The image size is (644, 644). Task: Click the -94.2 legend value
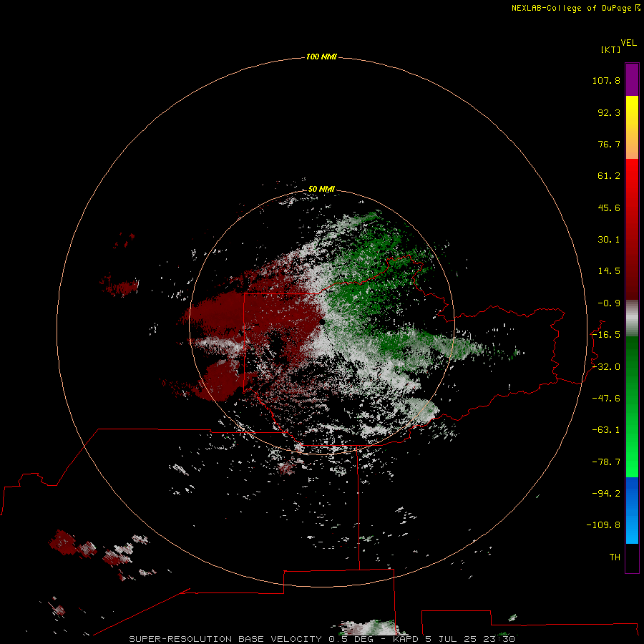click(606, 493)
